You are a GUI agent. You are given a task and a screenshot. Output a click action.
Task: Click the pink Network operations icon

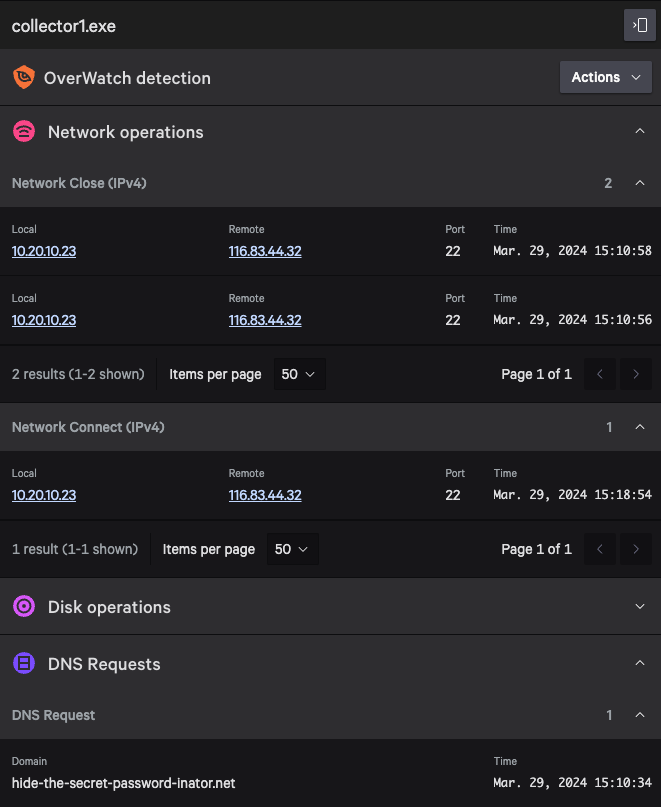(x=24, y=132)
